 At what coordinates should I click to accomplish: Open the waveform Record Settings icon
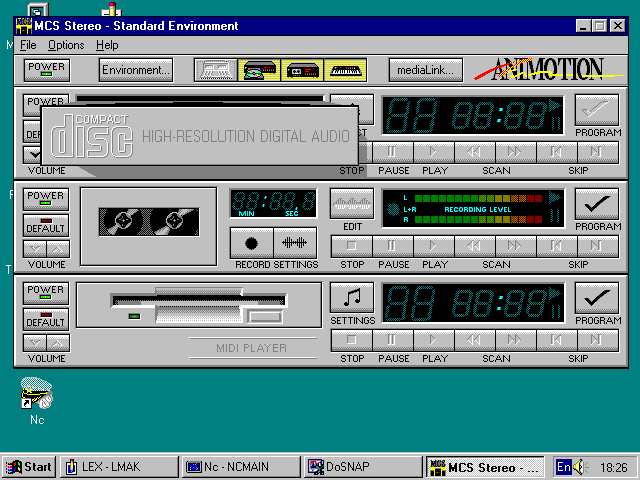tap(294, 243)
